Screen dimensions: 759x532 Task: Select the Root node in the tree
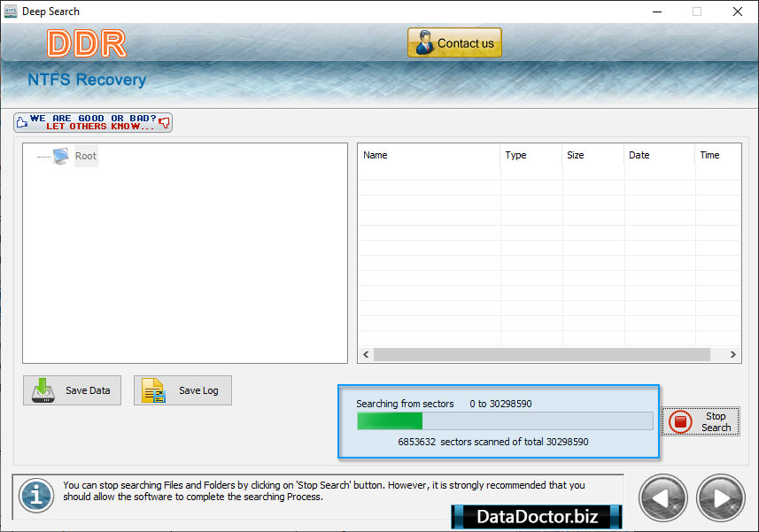click(86, 156)
